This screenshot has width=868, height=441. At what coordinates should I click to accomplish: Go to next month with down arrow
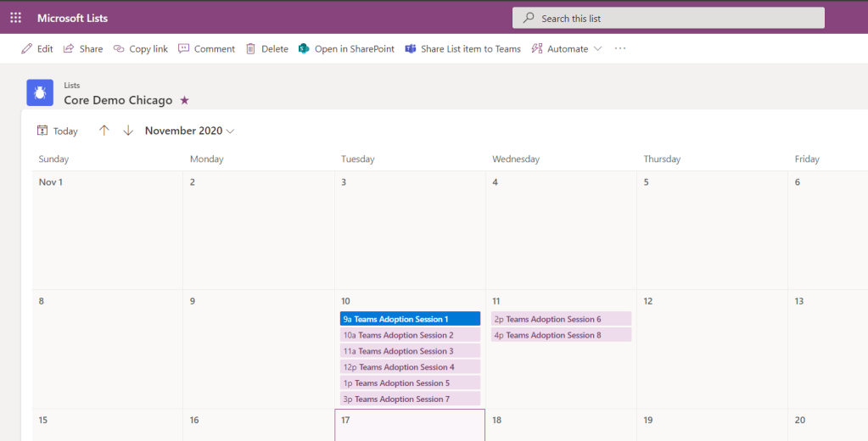(128, 131)
